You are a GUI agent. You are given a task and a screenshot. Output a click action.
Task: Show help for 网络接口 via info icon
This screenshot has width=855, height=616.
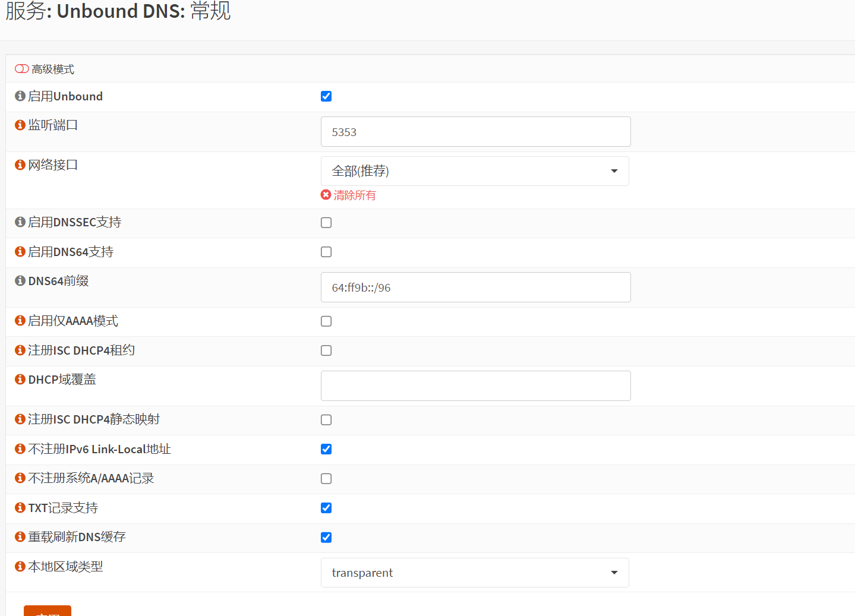(20, 165)
